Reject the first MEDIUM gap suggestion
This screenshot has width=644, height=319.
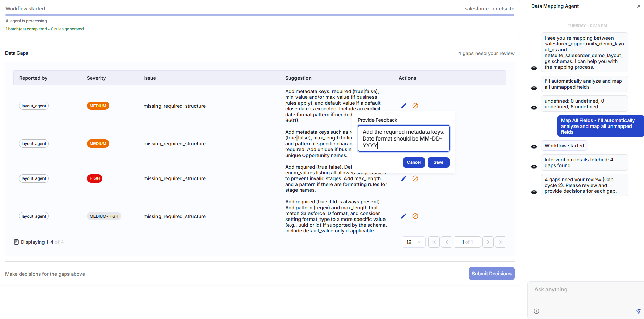pyautogui.click(x=415, y=106)
